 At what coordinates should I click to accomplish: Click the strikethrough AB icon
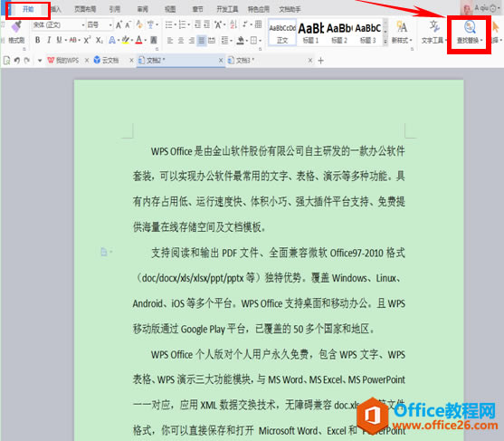(73, 40)
